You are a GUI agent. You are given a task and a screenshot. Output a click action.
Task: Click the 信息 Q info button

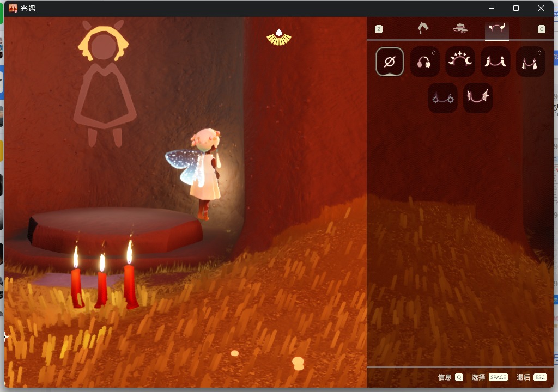pos(450,377)
